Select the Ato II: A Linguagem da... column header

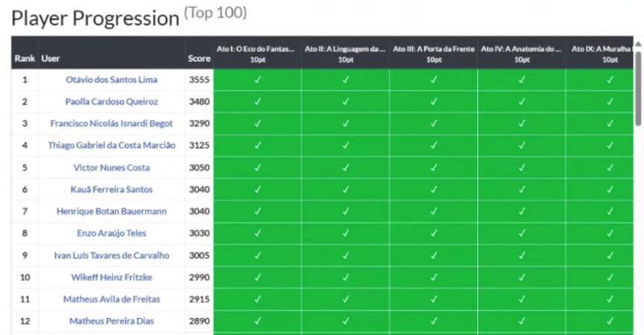pyautogui.click(x=345, y=53)
